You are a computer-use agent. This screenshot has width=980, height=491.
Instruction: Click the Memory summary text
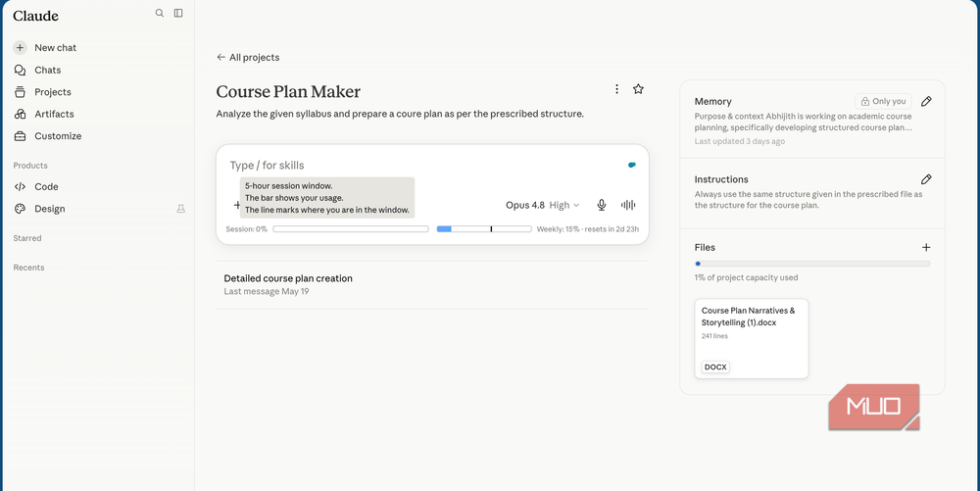[x=804, y=122]
